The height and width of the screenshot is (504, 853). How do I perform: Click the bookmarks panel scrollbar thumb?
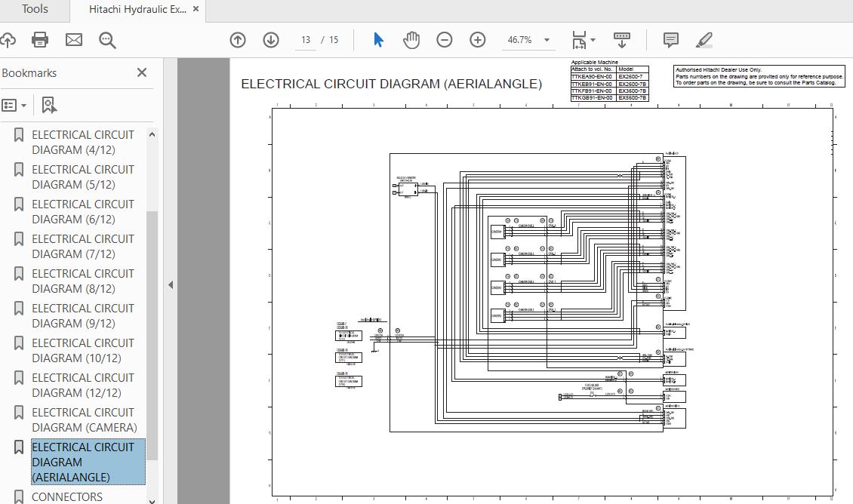pos(152,336)
